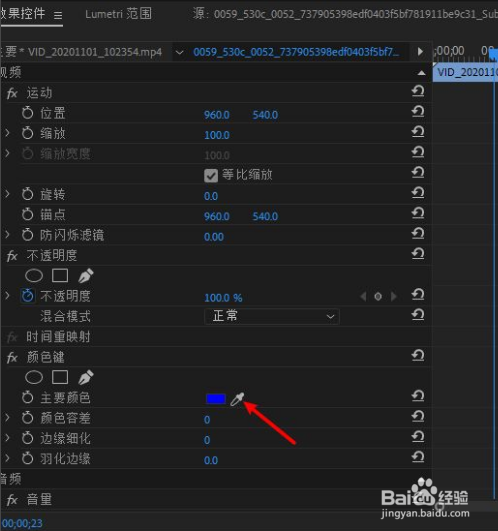Add or remove 不透明度 keyframe
This screenshot has height=531, width=498.
tap(378, 297)
